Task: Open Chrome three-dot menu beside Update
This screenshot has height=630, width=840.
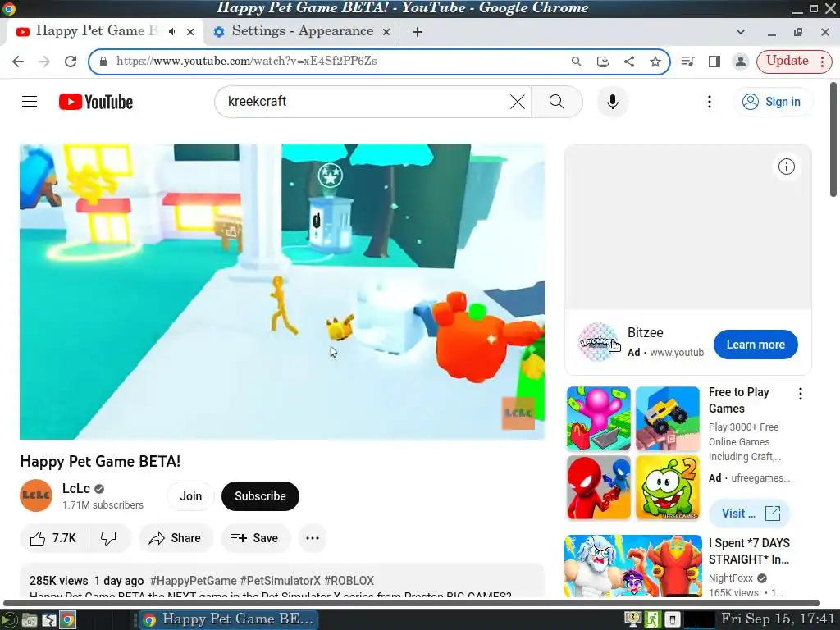Action: point(822,61)
